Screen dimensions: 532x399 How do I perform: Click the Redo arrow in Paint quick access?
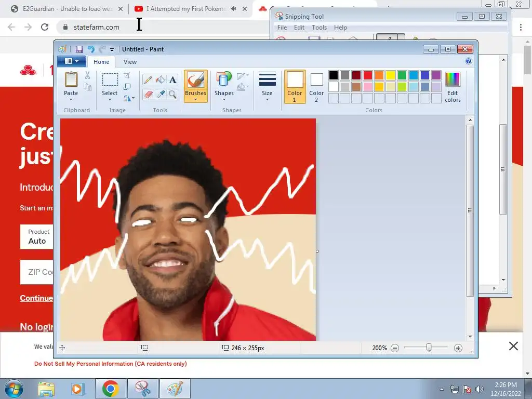[102, 49]
